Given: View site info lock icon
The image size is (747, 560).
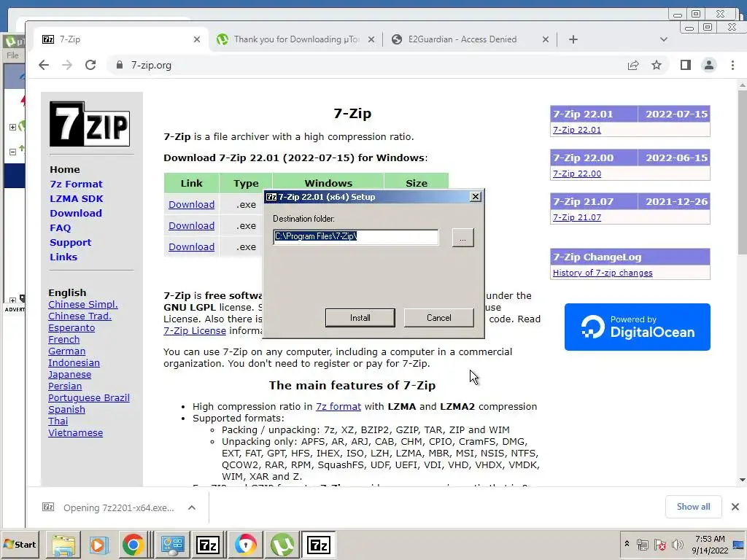Looking at the screenshot, I should [x=120, y=65].
